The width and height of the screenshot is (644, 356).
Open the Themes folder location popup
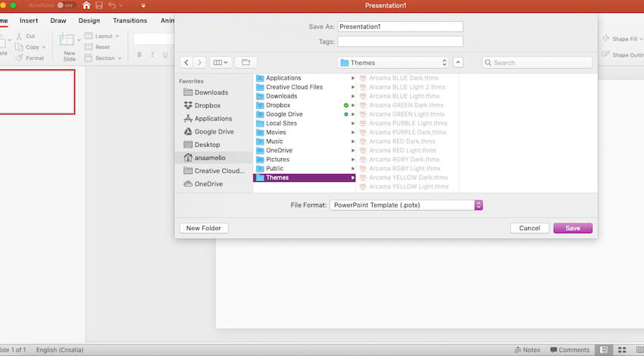point(393,63)
